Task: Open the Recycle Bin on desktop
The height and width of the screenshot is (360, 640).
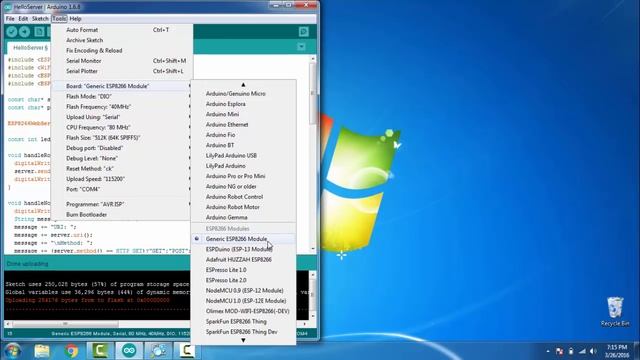Action: point(615,311)
